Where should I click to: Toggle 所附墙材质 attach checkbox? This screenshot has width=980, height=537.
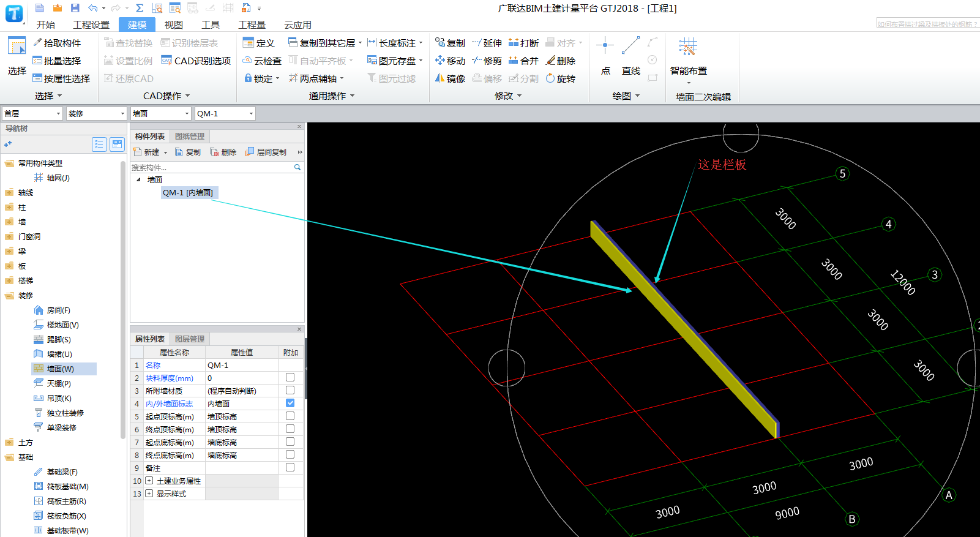tap(290, 390)
